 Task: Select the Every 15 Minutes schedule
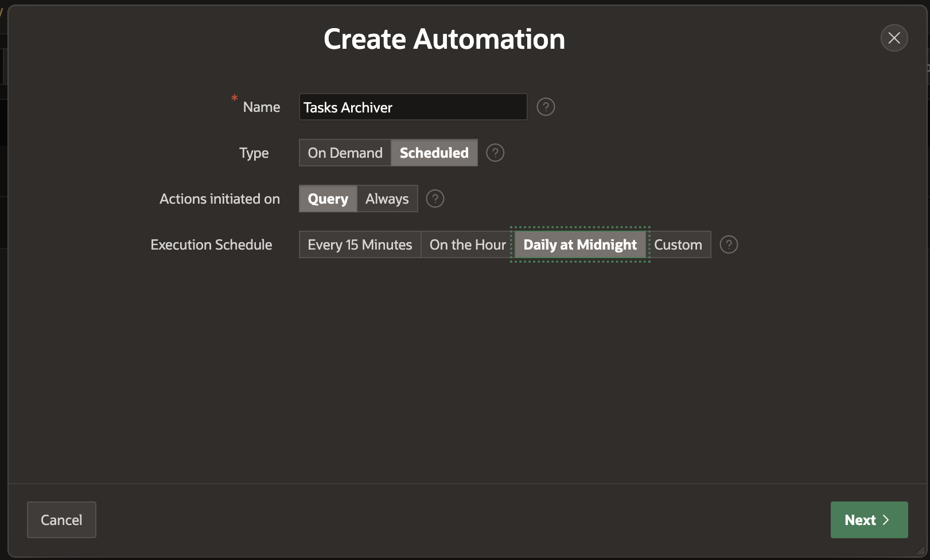[x=360, y=244]
